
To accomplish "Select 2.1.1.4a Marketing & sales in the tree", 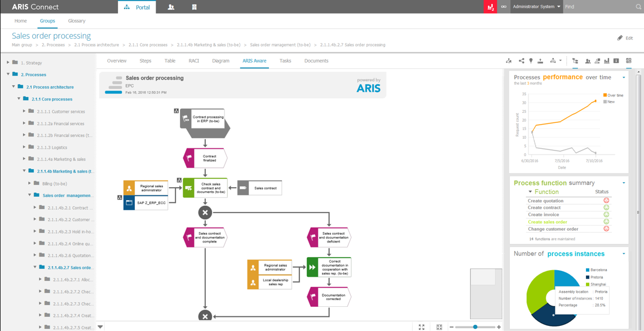I will [61, 160].
